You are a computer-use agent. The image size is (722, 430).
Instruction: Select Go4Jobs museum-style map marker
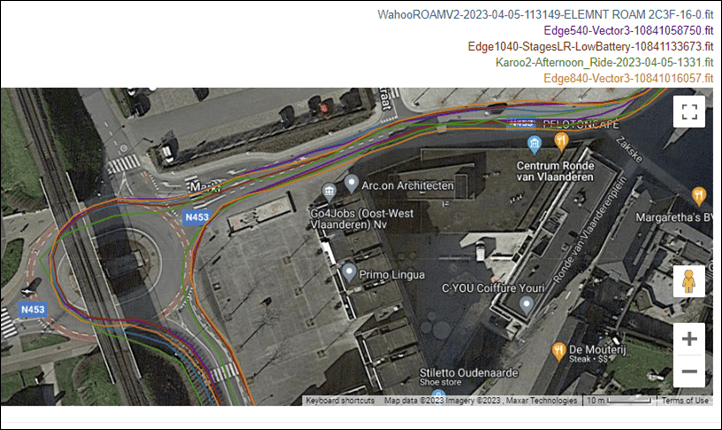coord(329,192)
